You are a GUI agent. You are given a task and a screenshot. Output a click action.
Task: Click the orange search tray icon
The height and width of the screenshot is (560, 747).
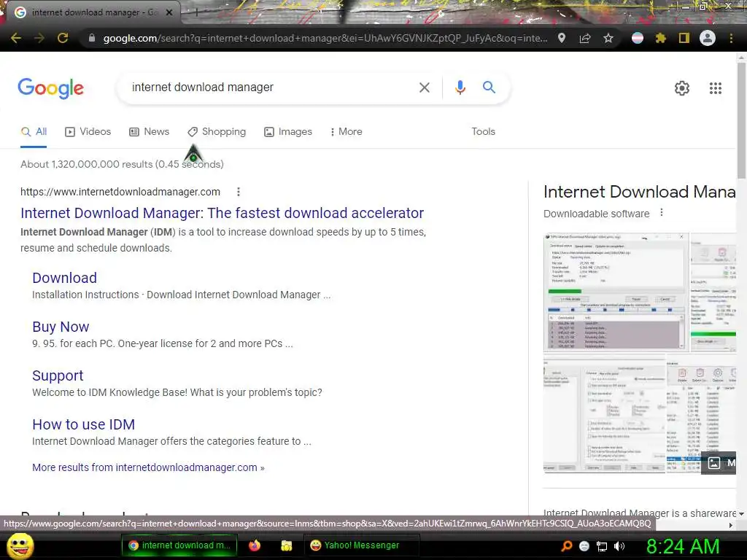point(566,546)
